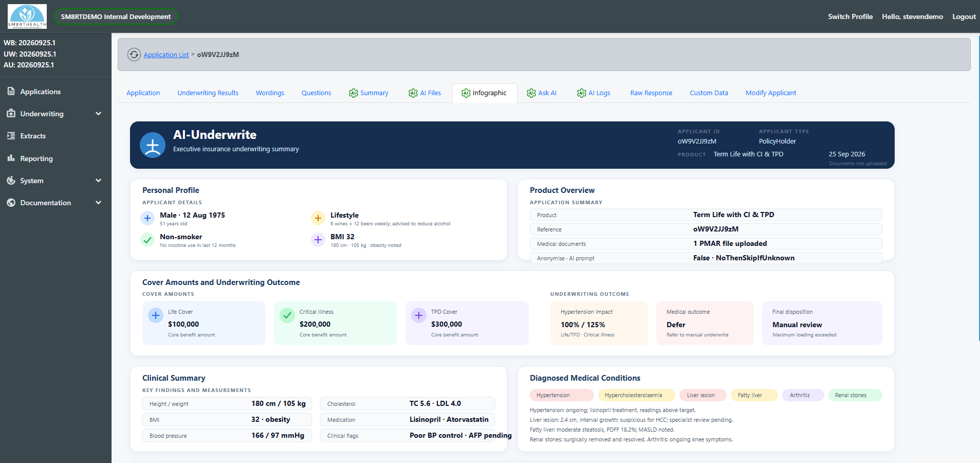Click the Extracts sidebar list icon

pos(11,136)
